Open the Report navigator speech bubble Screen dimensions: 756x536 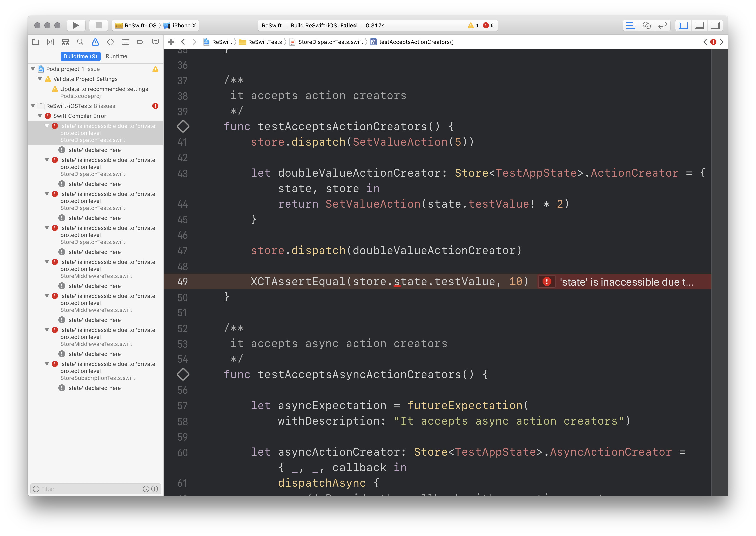155,42
